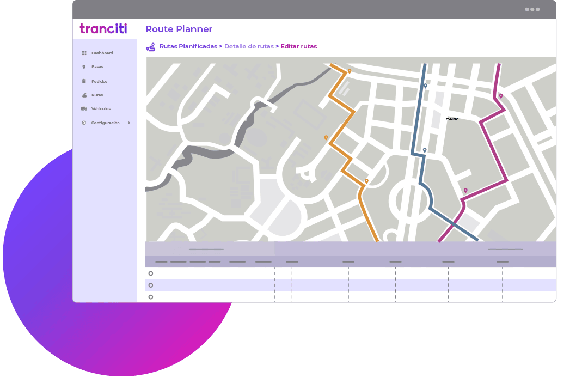
Task: Go to Dashboard menu item
Action: pyautogui.click(x=102, y=53)
